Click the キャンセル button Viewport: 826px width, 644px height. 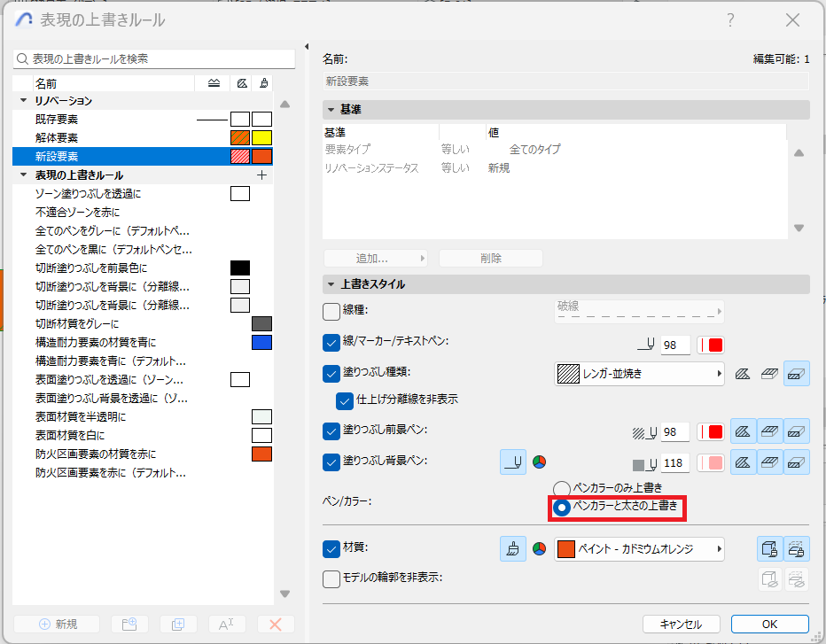click(x=682, y=624)
